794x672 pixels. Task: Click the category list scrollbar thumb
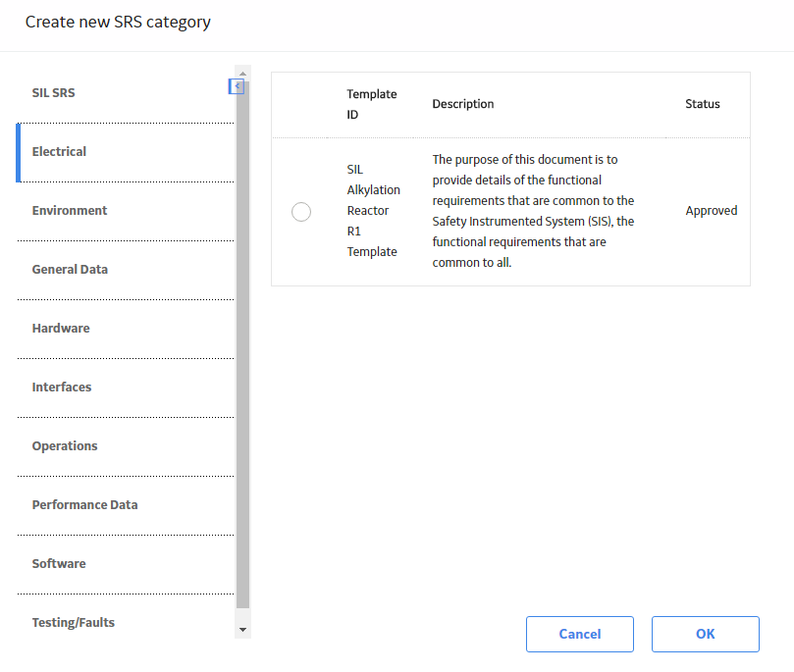[x=243, y=344]
